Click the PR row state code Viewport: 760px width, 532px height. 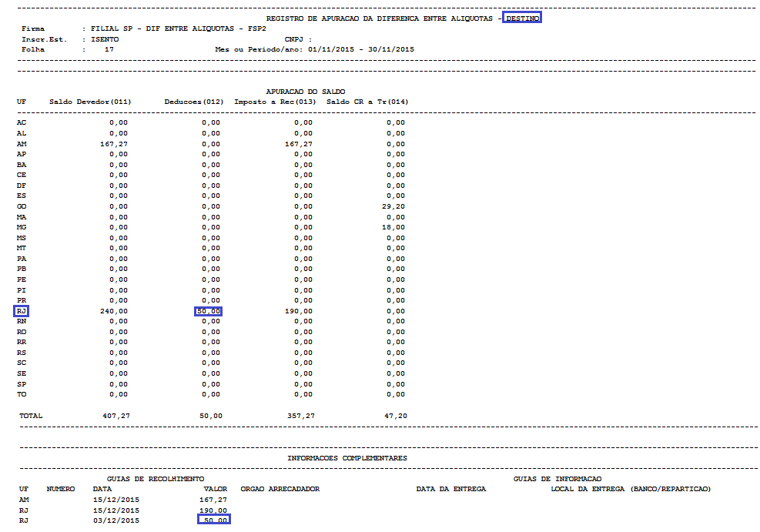22,300
